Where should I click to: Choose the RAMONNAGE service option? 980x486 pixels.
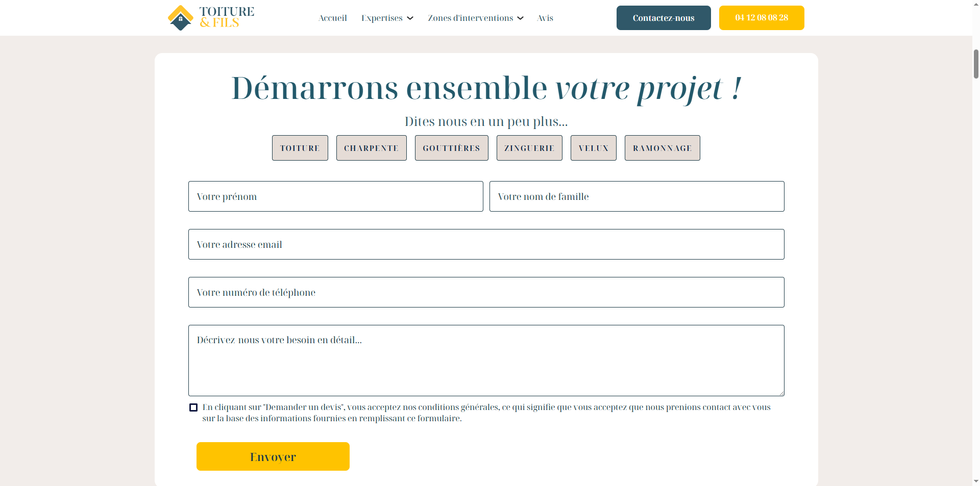(662, 148)
